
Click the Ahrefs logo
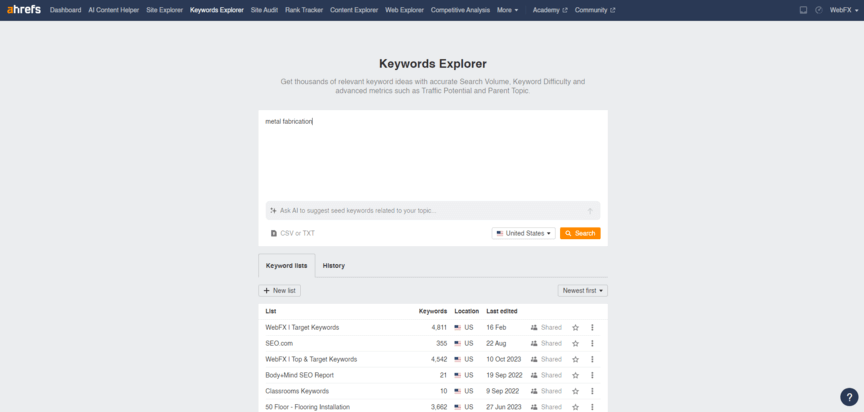click(24, 9)
